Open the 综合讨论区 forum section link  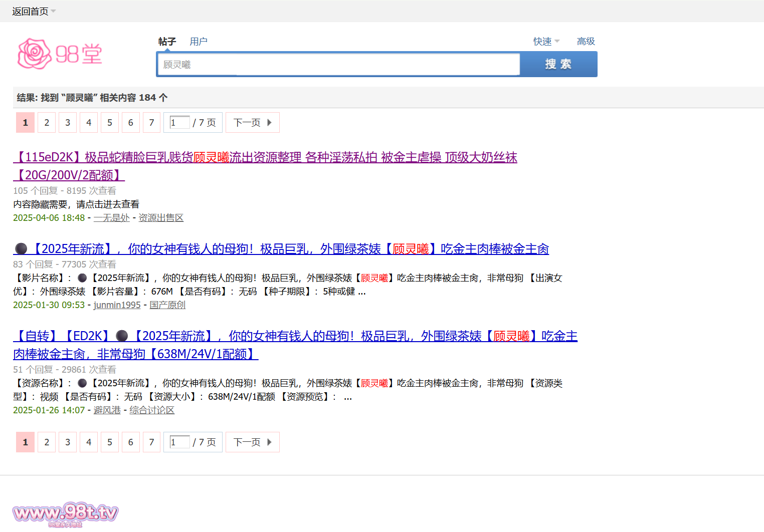[152, 410]
